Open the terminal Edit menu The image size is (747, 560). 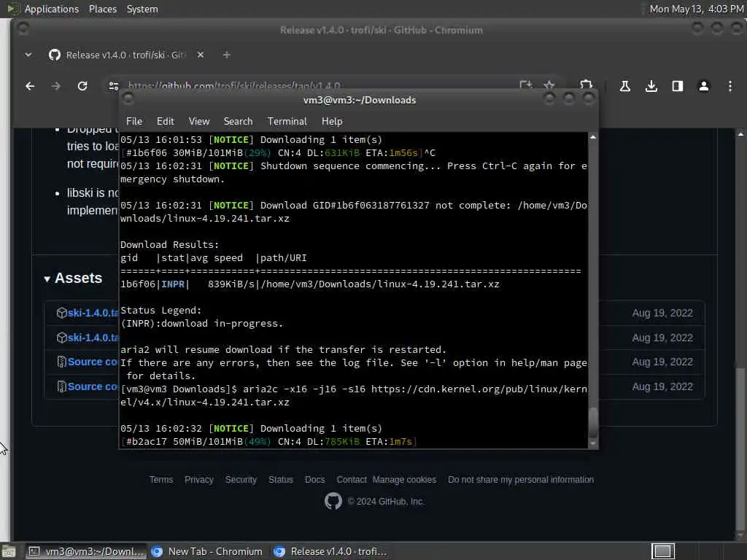click(166, 122)
